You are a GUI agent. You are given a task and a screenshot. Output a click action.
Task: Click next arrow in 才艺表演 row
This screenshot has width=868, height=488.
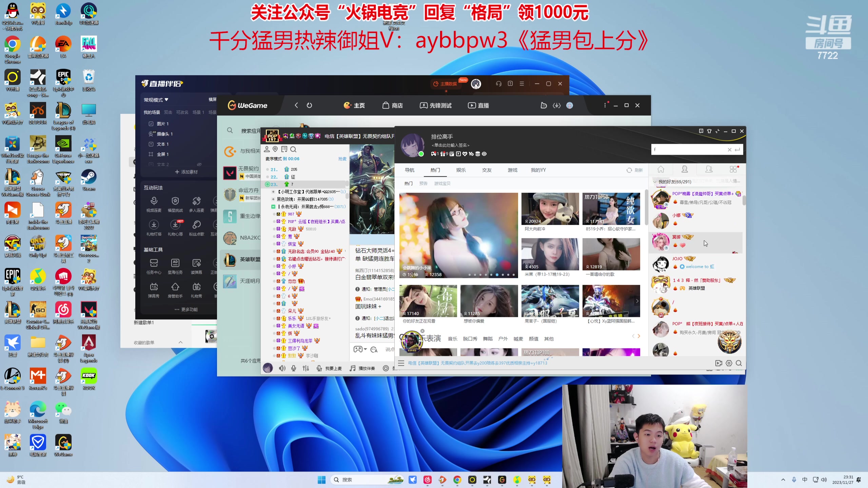click(x=639, y=336)
